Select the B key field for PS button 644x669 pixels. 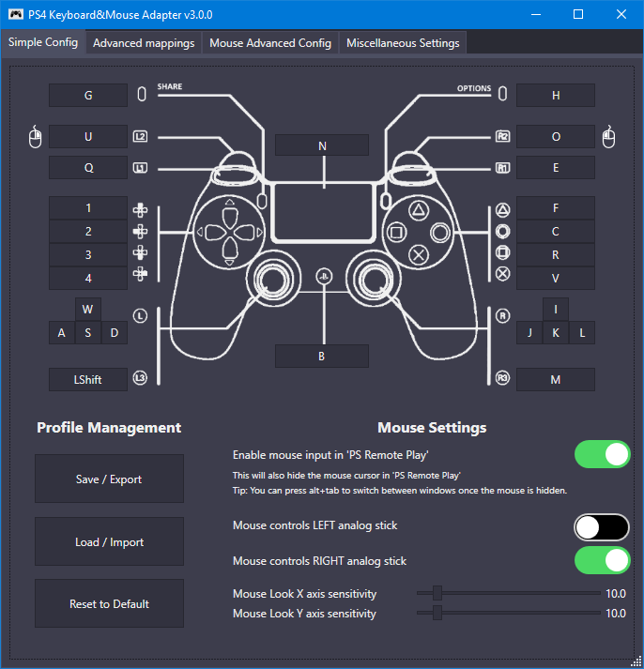[322, 356]
